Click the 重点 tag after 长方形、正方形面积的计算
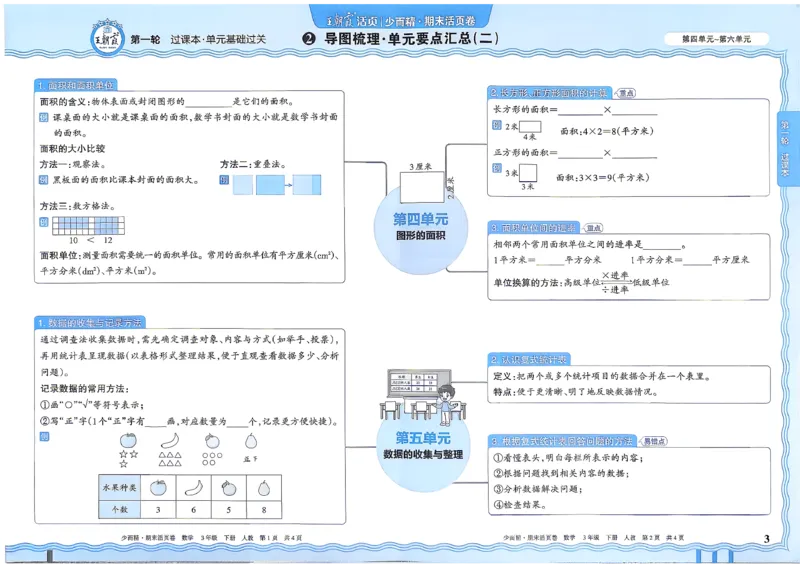The height and width of the screenshot is (566, 800). click(625, 93)
